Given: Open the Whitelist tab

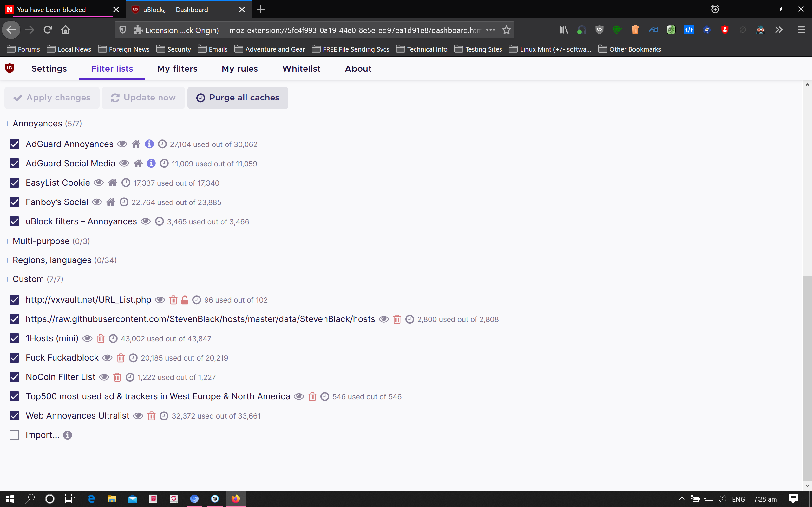Looking at the screenshot, I should point(301,69).
